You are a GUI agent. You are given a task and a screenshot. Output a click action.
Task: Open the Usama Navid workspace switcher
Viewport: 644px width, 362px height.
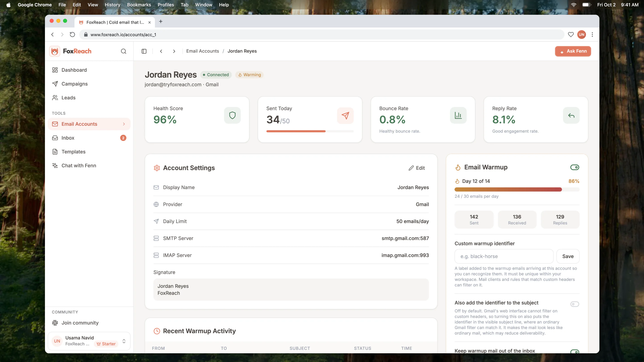pyautogui.click(x=89, y=341)
